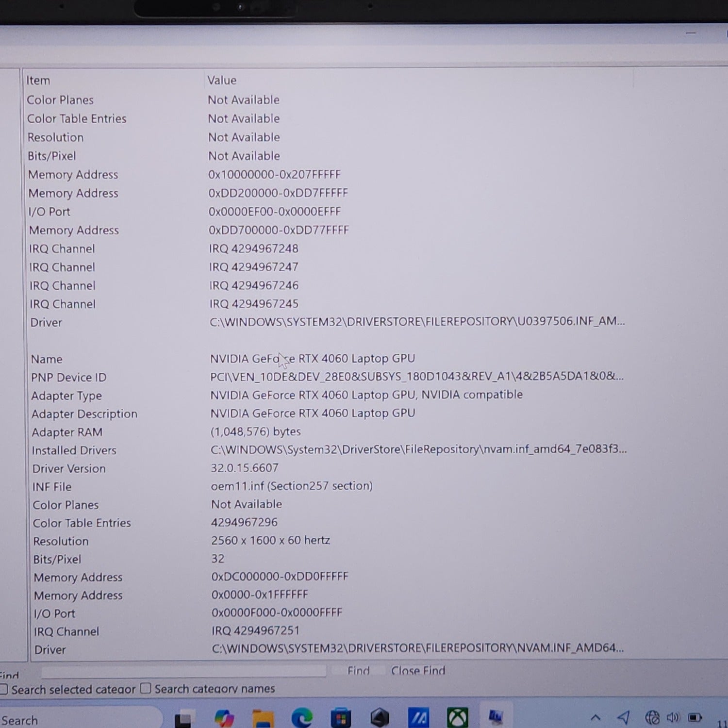Image resolution: width=728 pixels, height=728 pixels.
Task: Click the Close Find button
Action: point(418,671)
